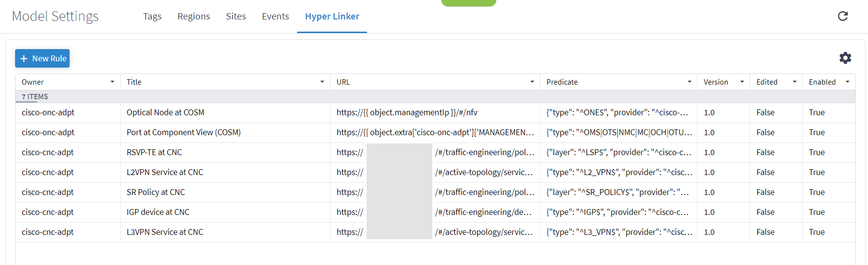Open the Sites tab

tap(236, 16)
